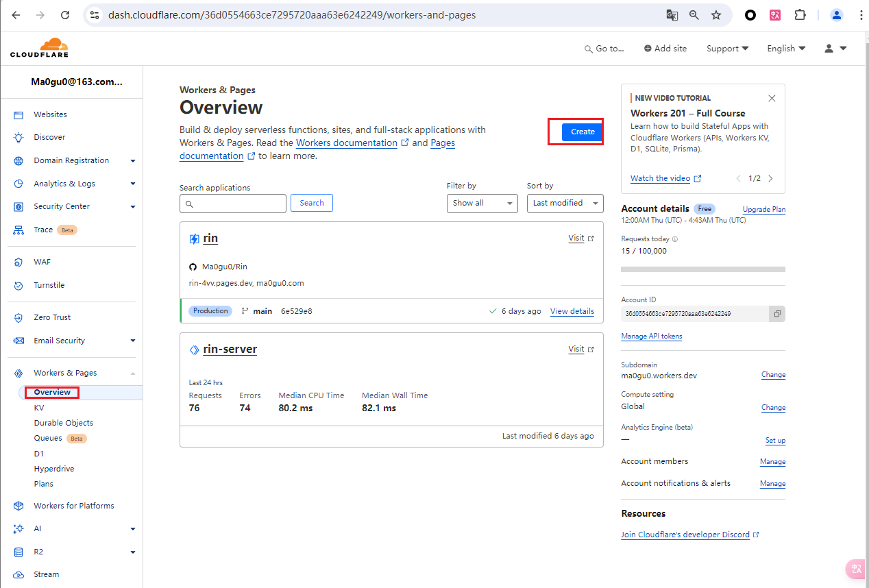Open the Chrome three-dot menu
Viewport: 869px width, 588px height.
[x=861, y=15]
